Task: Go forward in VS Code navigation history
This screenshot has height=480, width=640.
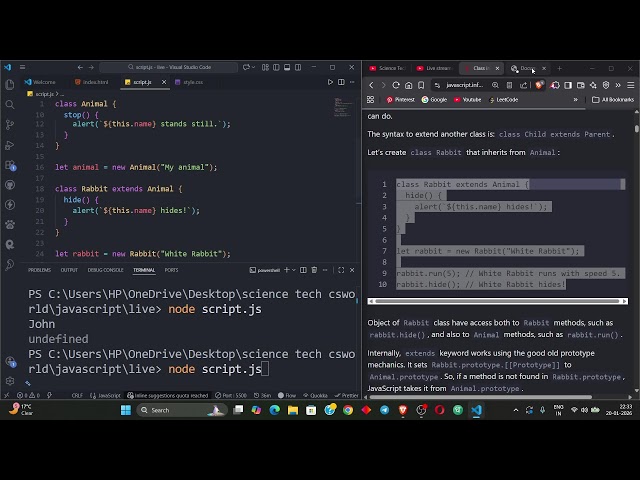Action: pyautogui.click(x=91, y=67)
